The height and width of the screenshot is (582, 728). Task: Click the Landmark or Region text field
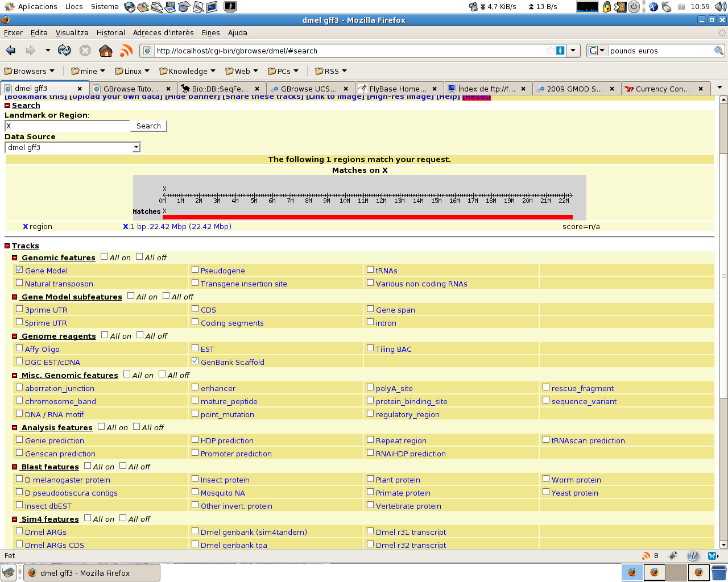click(67, 126)
